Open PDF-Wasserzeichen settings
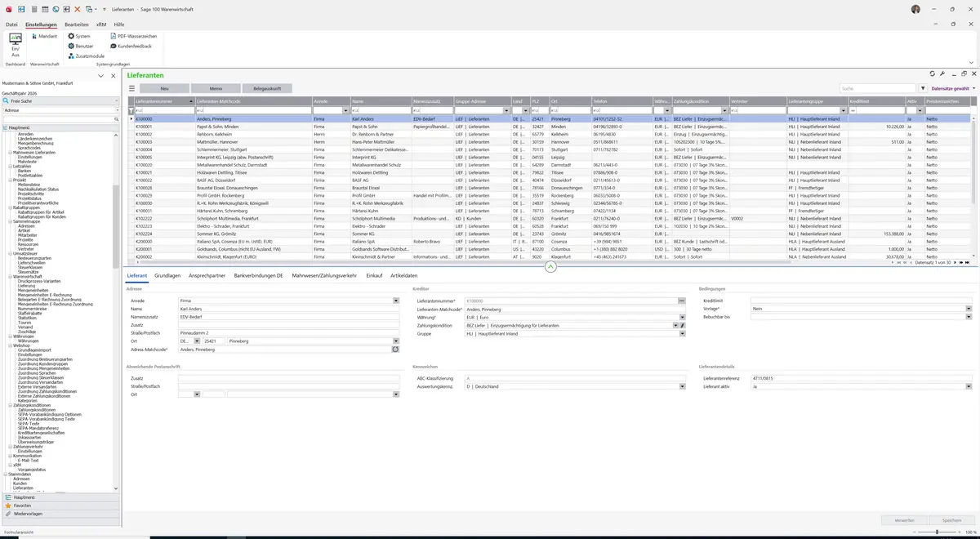 (133, 36)
